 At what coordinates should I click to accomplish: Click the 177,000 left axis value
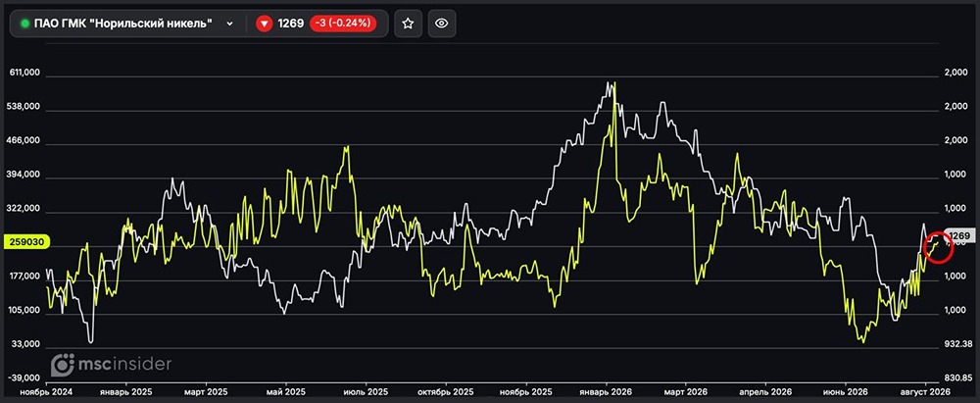tap(25, 276)
